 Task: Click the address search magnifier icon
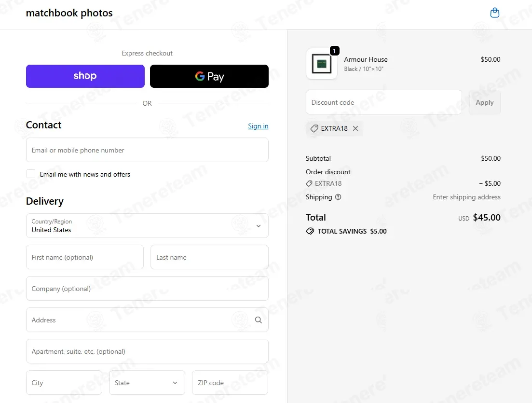(x=258, y=320)
